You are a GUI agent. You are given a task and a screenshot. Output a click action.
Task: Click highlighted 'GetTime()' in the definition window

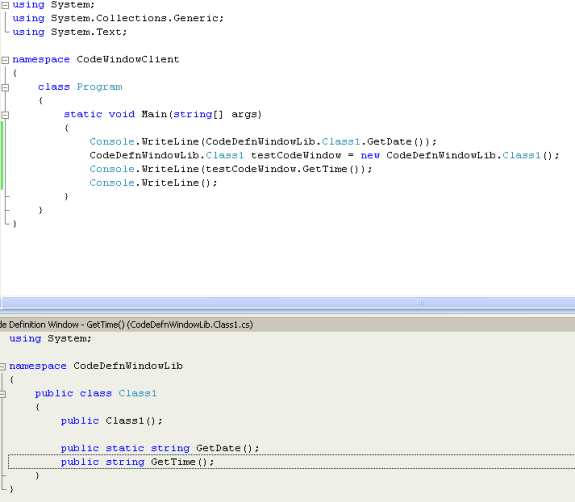pyautogui.click(x=180, y=462)
